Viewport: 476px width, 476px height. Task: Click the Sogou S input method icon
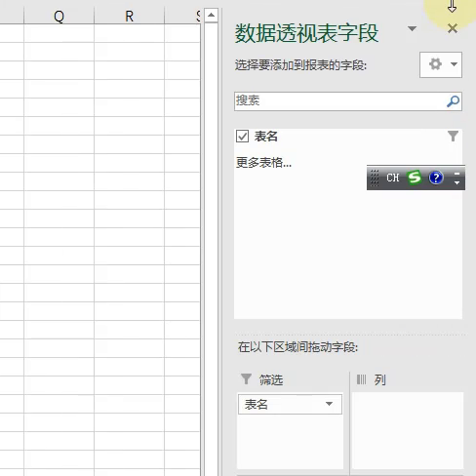[x=414, y=178]
